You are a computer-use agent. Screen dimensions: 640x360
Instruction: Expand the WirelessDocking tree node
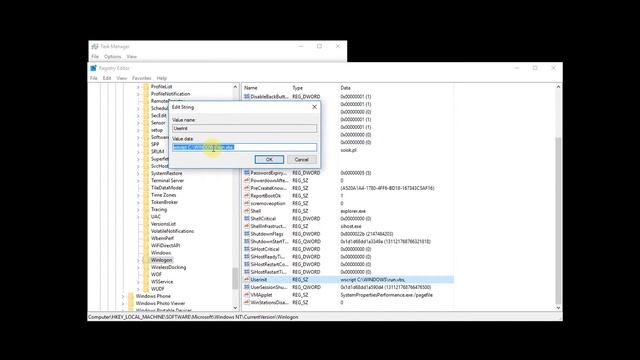(138, 267)
